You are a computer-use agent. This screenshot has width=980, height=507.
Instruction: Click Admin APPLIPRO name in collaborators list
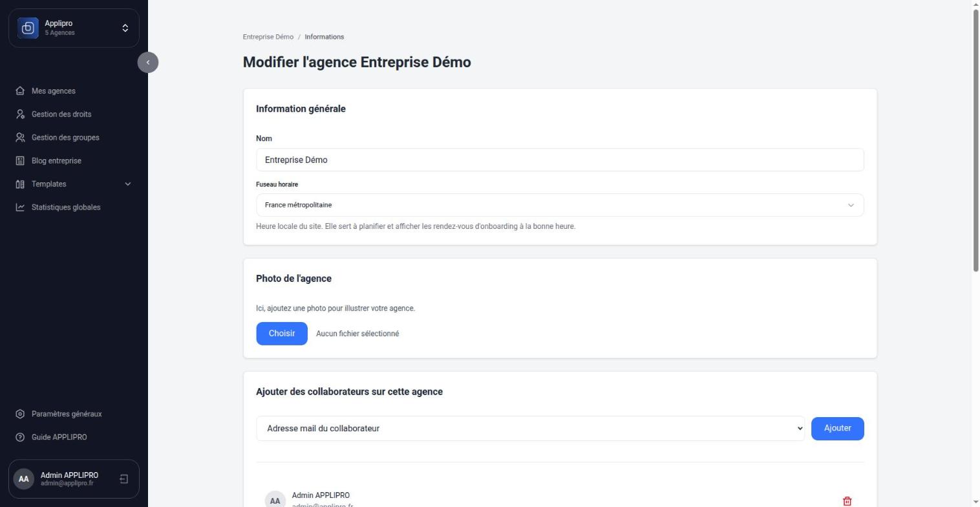[x=321, y=495]
